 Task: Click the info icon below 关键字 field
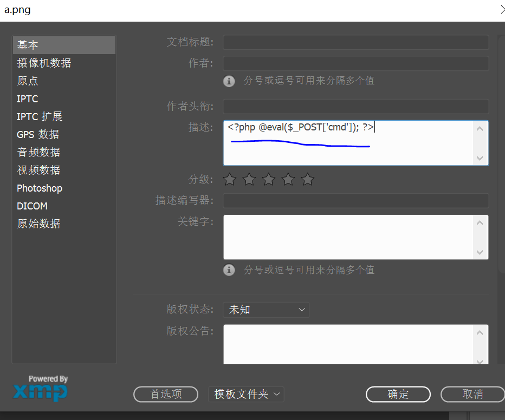(229, 270)
